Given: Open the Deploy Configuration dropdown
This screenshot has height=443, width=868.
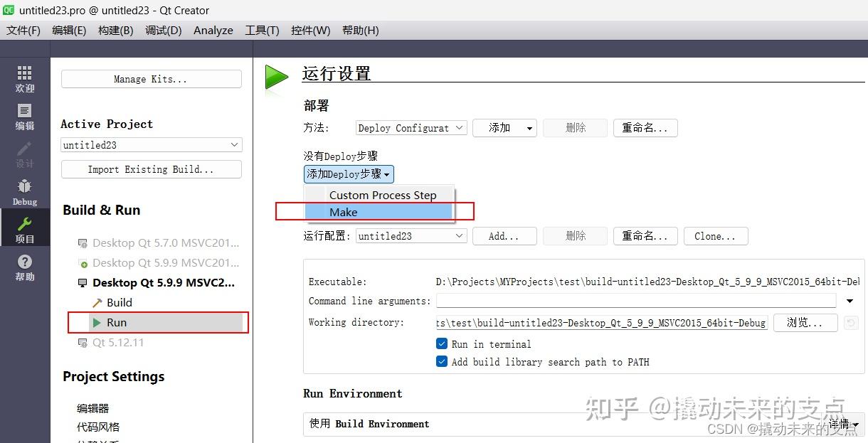Looking at the screenshot, I should [x=411, y=128].
